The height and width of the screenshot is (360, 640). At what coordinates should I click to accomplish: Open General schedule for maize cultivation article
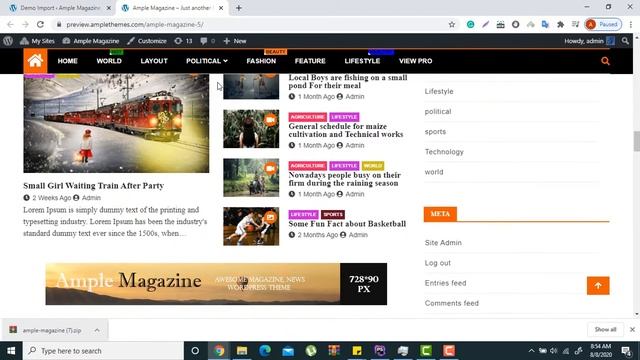tap(346, 130)
